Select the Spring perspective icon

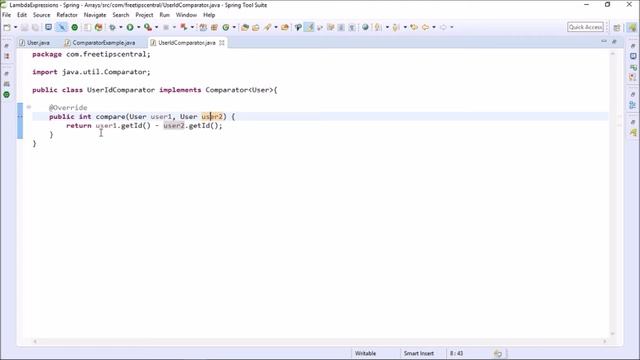click(x=632, y=27)
